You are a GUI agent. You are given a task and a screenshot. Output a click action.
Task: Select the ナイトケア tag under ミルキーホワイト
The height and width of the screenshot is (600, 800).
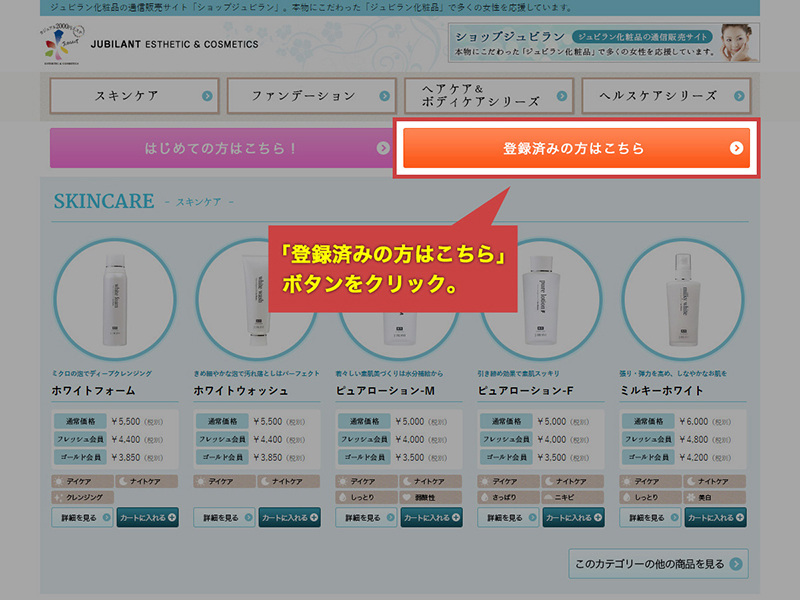click(715, 481)
